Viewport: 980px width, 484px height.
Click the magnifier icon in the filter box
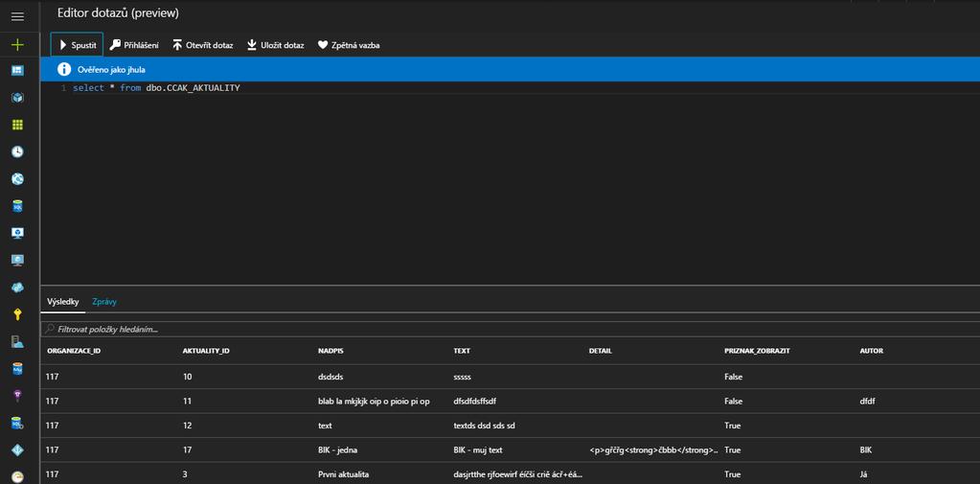coord(49,329)
